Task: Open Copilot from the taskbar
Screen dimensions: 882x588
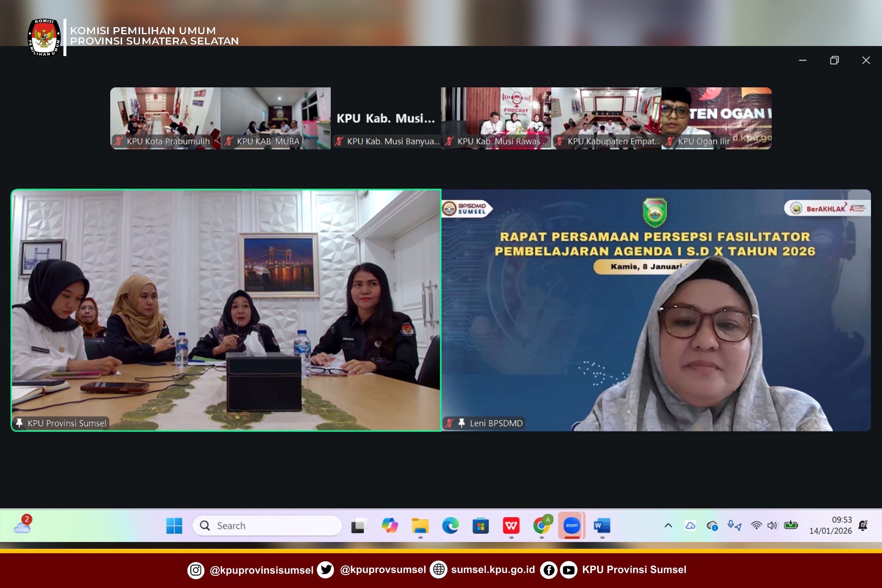Action: [390, 525]
